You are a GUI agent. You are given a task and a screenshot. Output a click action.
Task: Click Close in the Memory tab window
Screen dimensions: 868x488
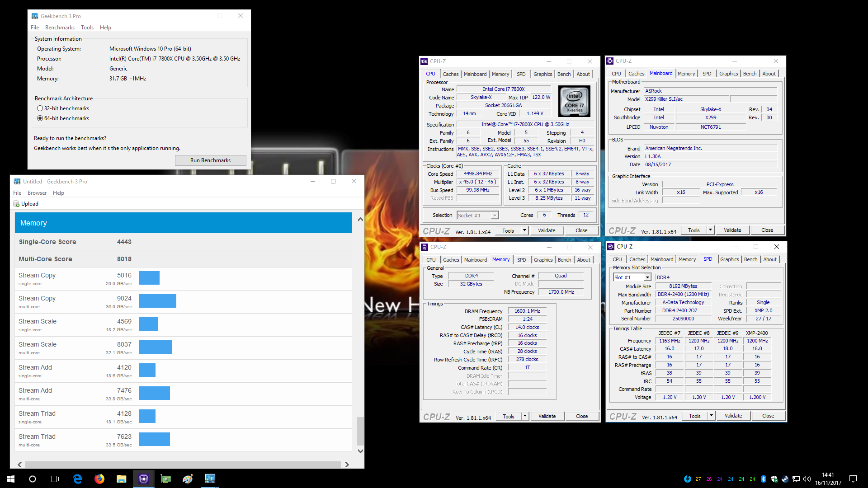click(x=582, y=416)
